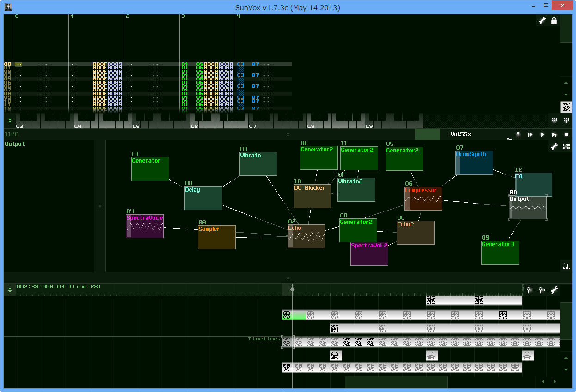576x392 pixels.
Task: Click the LINK modules icon
Action: click(x=566, y=146)
